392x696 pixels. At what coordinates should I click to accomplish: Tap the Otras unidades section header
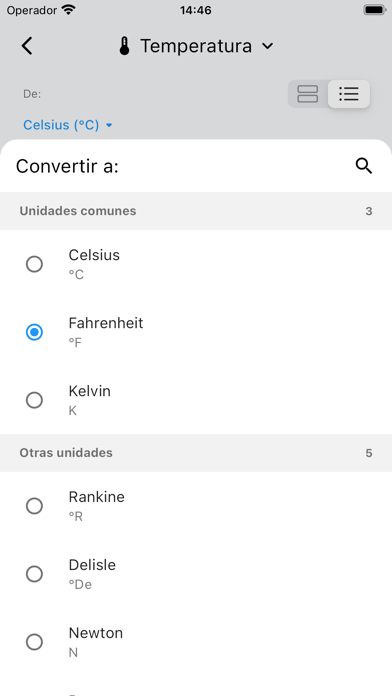[x=196, y=453]
